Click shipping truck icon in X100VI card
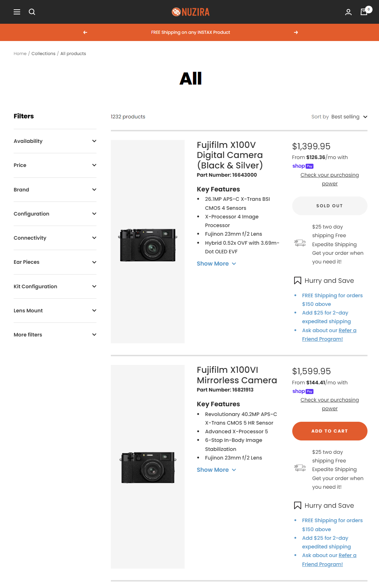The height and width of the screenshot is (588, 379). pos(300,468)
